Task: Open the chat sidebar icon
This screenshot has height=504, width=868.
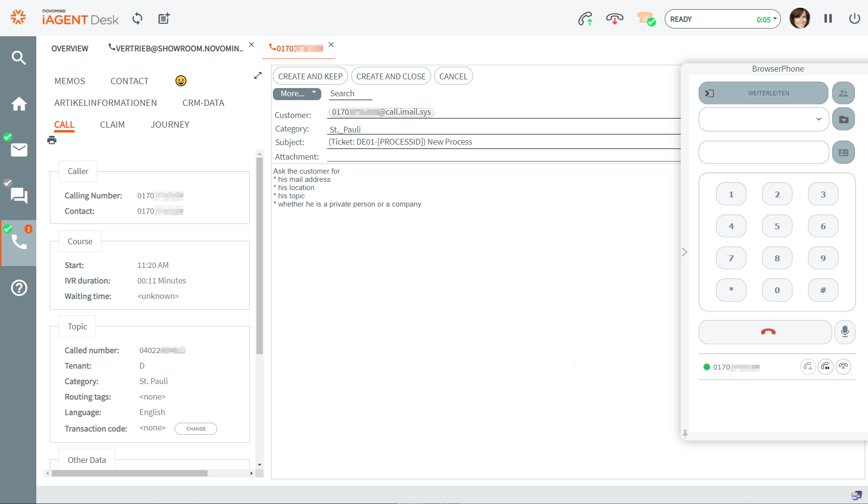Action: [19, 195]
